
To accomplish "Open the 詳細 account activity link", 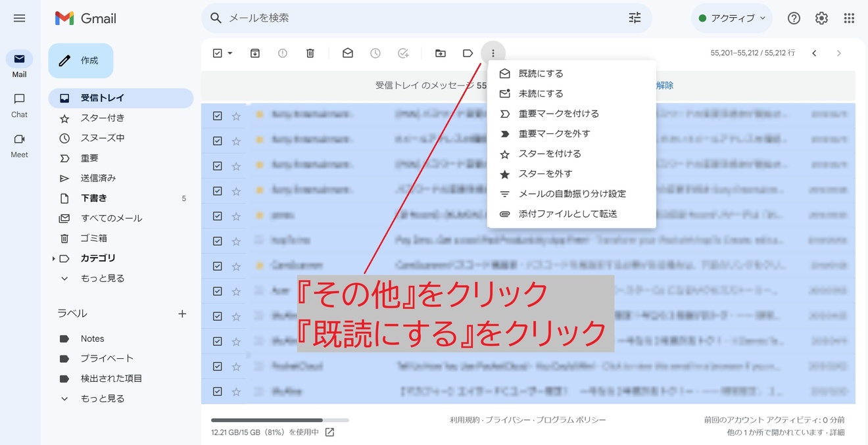I will point(836,433).
